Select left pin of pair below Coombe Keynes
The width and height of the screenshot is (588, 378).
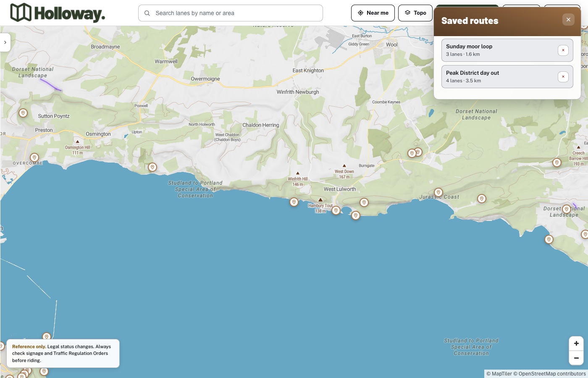point(412,153)
